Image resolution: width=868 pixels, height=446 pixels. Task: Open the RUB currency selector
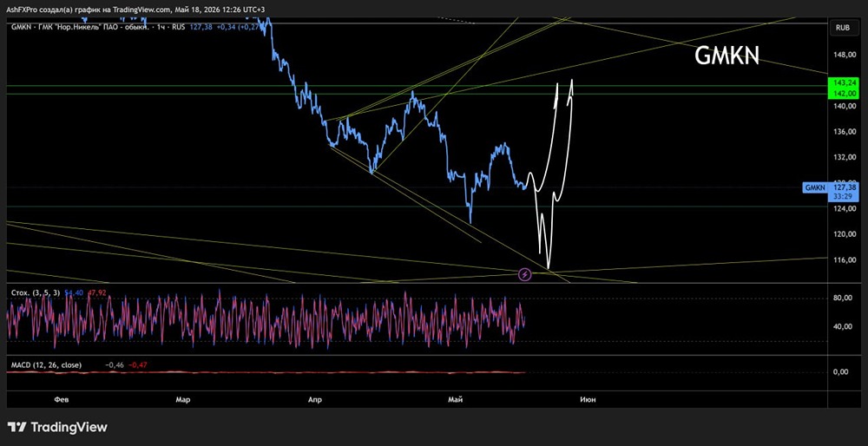pyautogui.click(x=843, y=27)
